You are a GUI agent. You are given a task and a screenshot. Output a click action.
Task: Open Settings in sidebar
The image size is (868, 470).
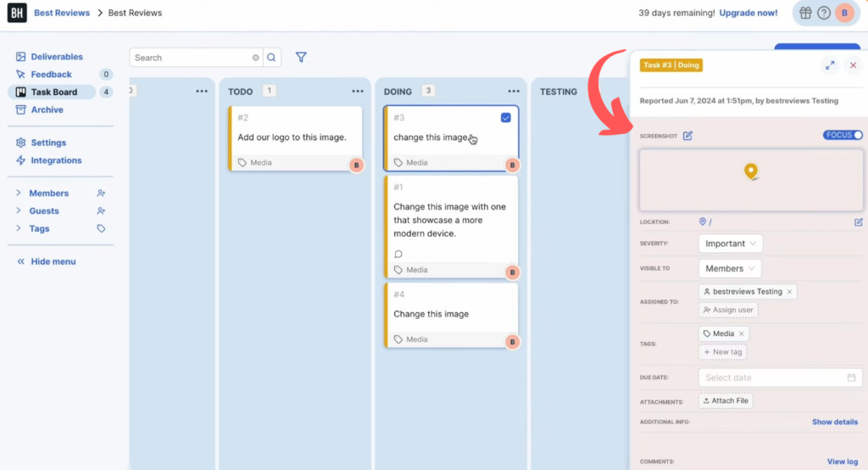[x=41, y=143]
